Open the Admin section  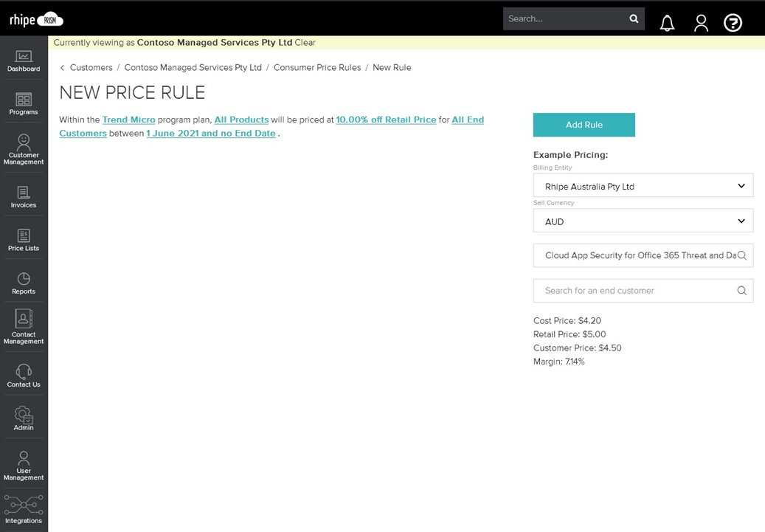[x=24, y=419]
